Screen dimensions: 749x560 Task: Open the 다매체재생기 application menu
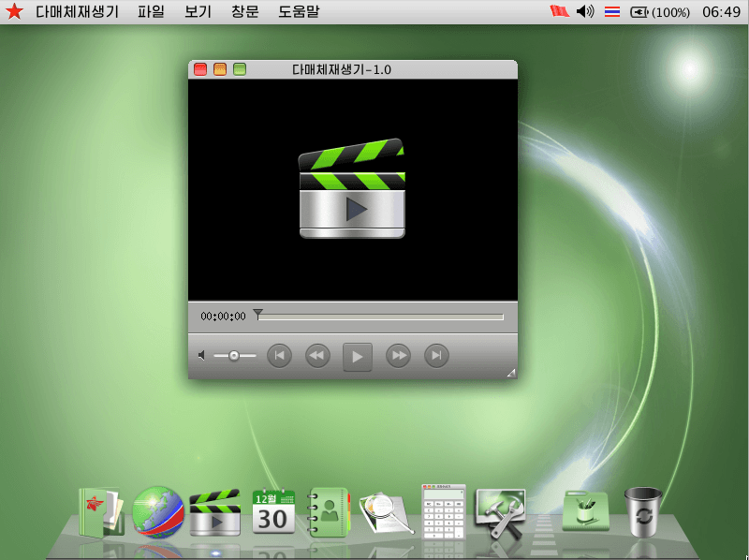(x=77, y=11)
